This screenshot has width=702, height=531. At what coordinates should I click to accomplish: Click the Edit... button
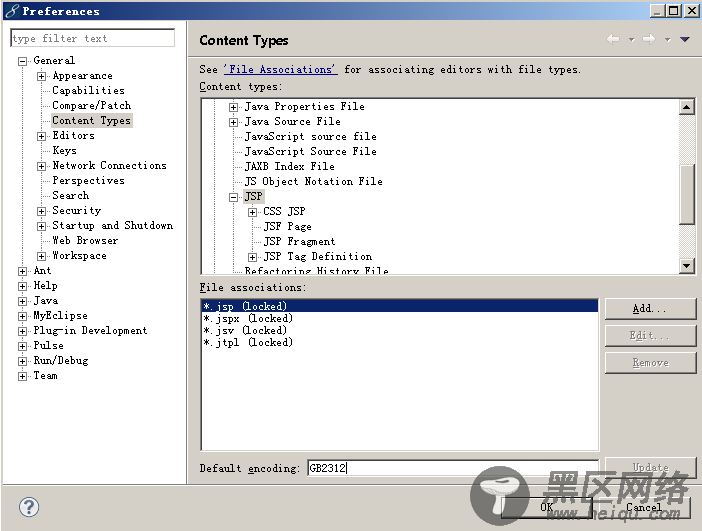[x=651, y=336]
